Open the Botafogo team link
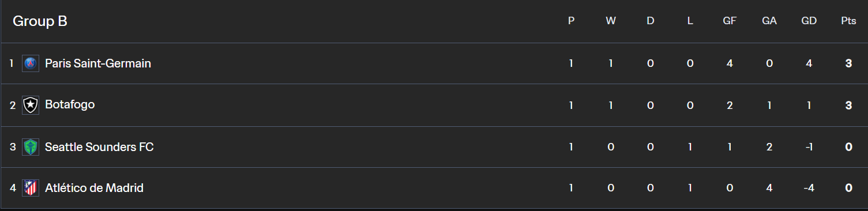 point(70,105)
